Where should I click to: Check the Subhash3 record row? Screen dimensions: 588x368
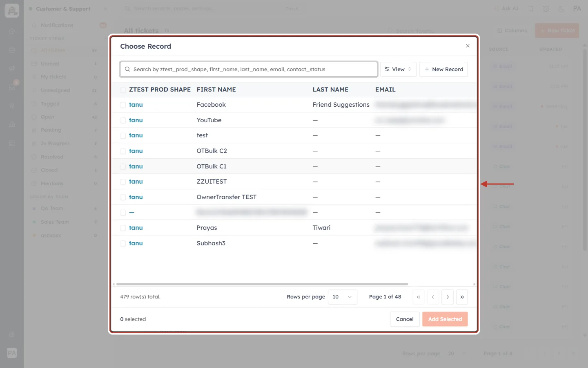123,243
